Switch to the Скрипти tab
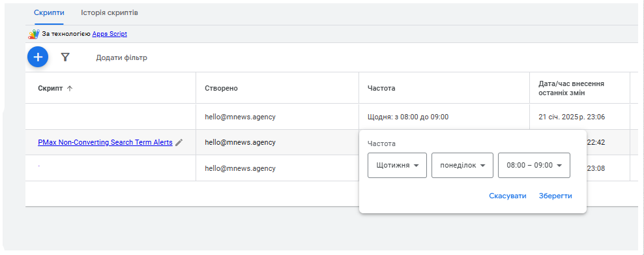Viewport: 644px width, 255px height. pyautogui.click(x=49, y=13)
